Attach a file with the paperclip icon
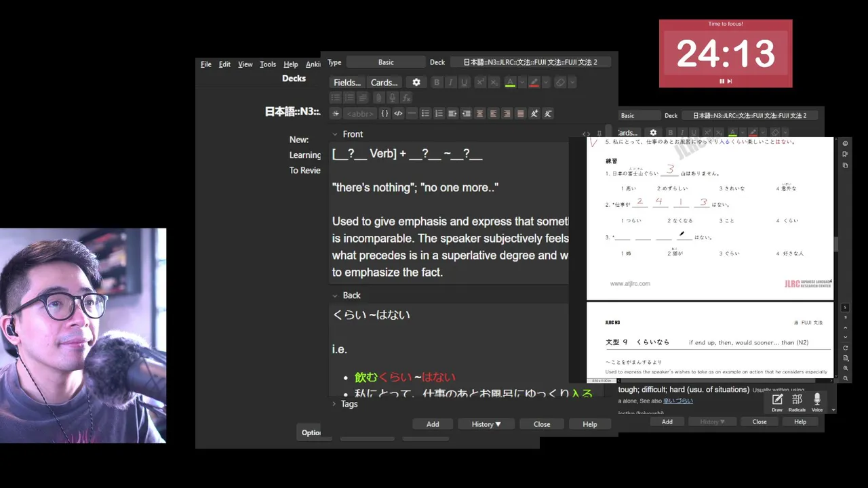Screen dimensions: 868x488 (x=378, y=98)
